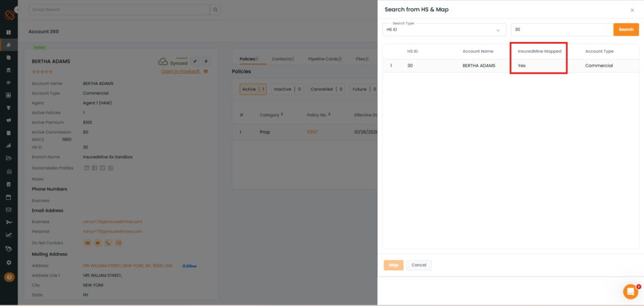Click the Smart Search magnifier icon
Viewport: 644px width, 306px height.
216,10
